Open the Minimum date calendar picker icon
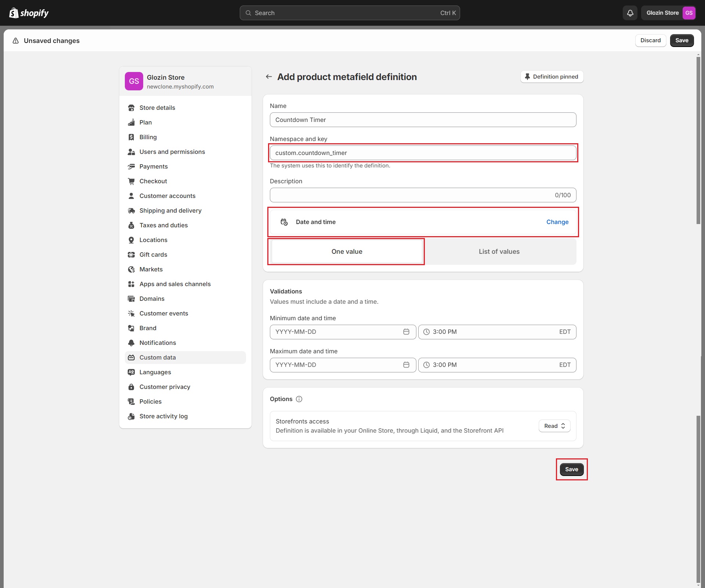Image resolution: width=705 pixels, height=588 pixels. [406, 332]
